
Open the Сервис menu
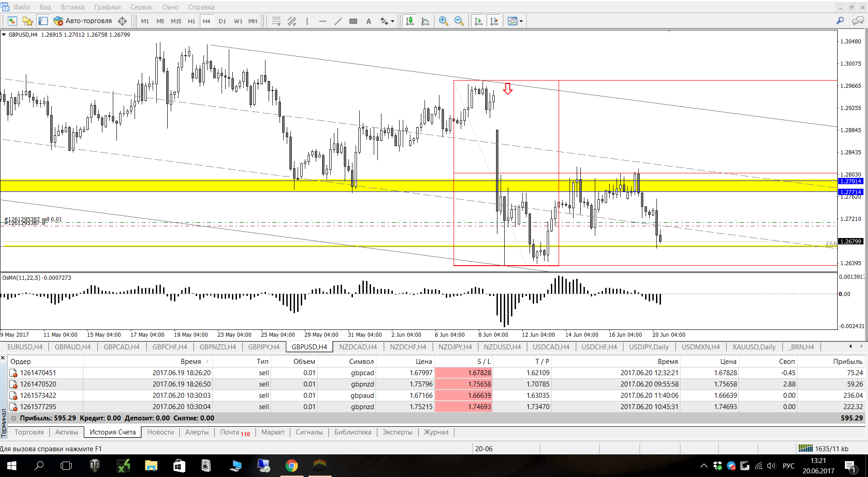(142, 7)
